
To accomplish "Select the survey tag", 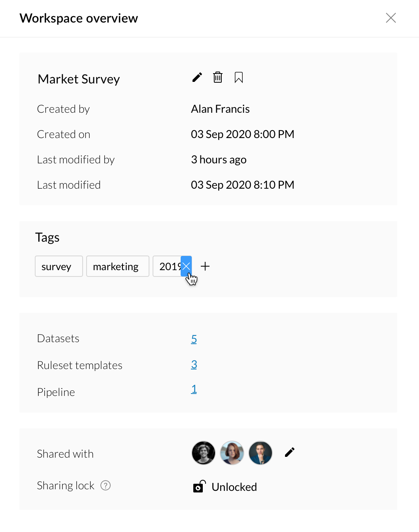I will coord(59,266).
